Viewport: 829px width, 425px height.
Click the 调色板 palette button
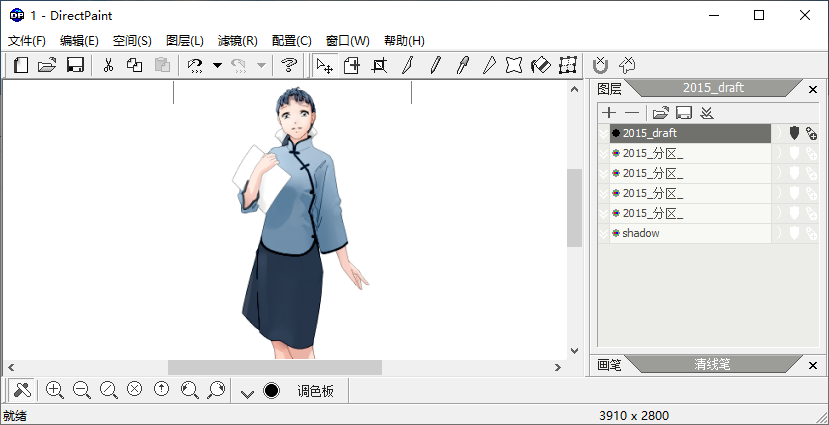pos(315,391)
